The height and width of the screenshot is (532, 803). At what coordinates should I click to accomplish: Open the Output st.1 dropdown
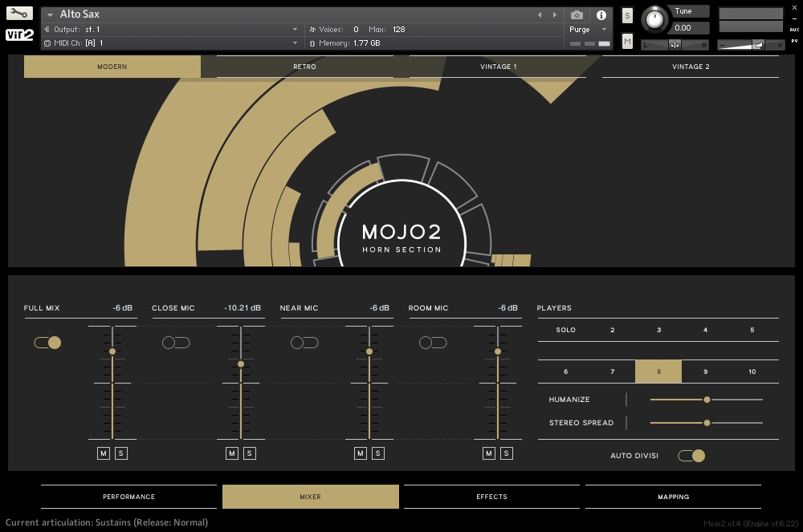[161, 29]
